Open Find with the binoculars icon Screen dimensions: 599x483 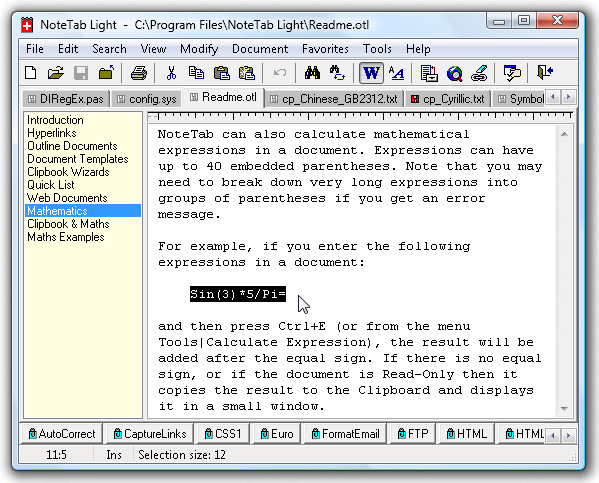pos(312,72)
